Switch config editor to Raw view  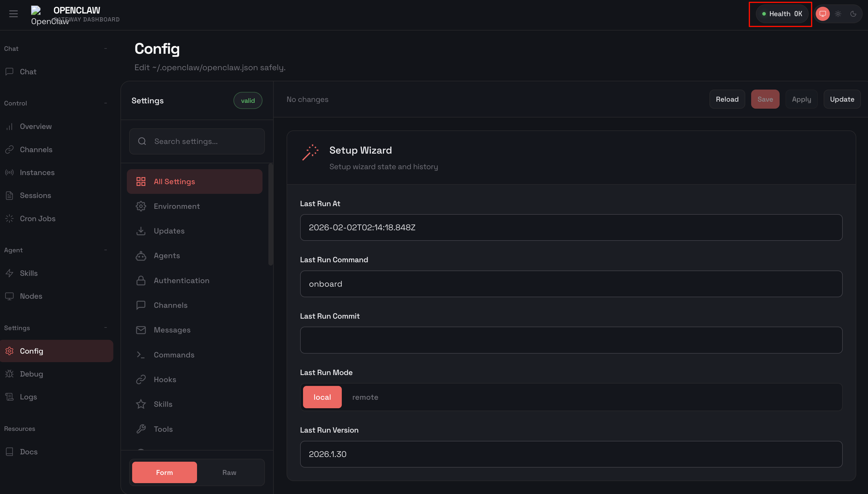pos(229,472)
